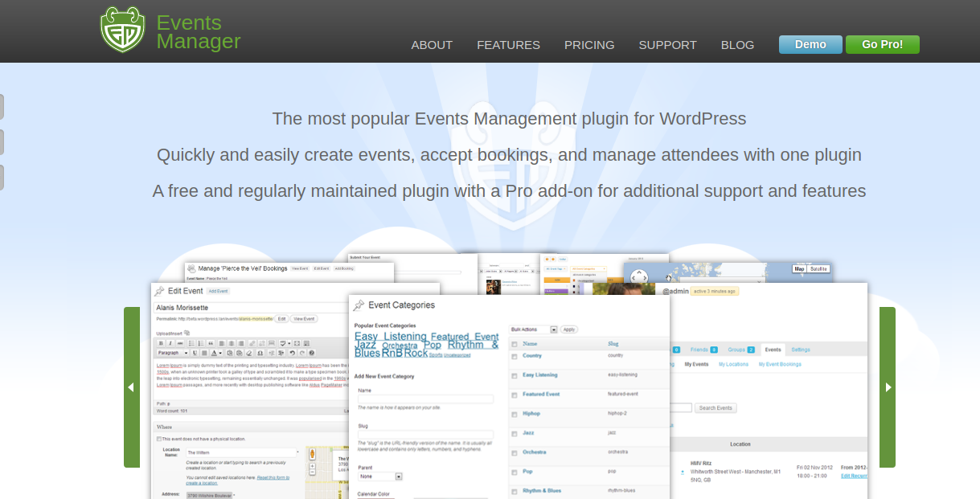This screenshot has width=980, height=499.
Task: Click RnB in popular categories tag cloud
Action: tap(392, 352)
